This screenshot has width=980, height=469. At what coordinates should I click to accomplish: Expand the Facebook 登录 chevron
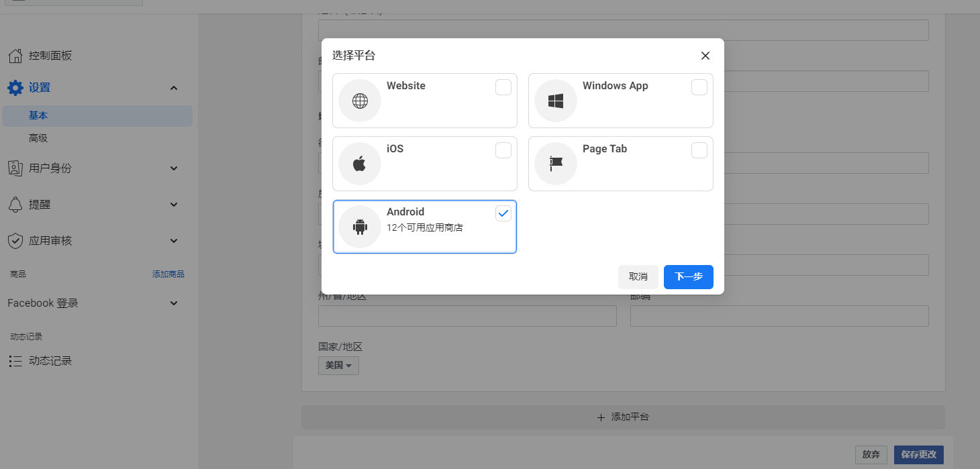pyautogui.click(x=174, y=303)
